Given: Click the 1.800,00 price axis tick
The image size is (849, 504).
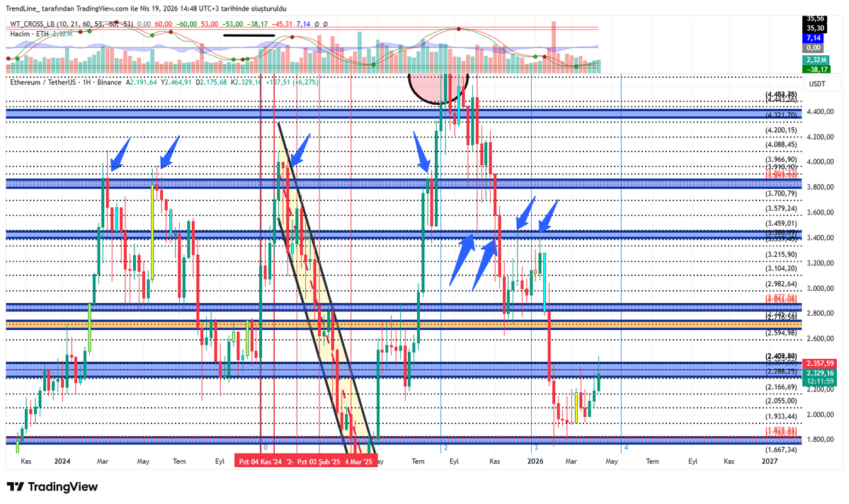Looking at the screenshot, I should pos(820,440).
